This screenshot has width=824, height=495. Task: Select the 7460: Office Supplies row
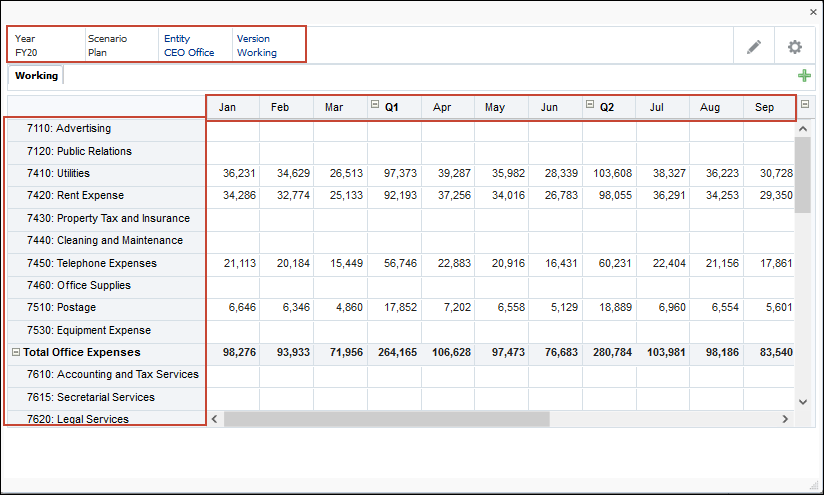tap(106, 285)
